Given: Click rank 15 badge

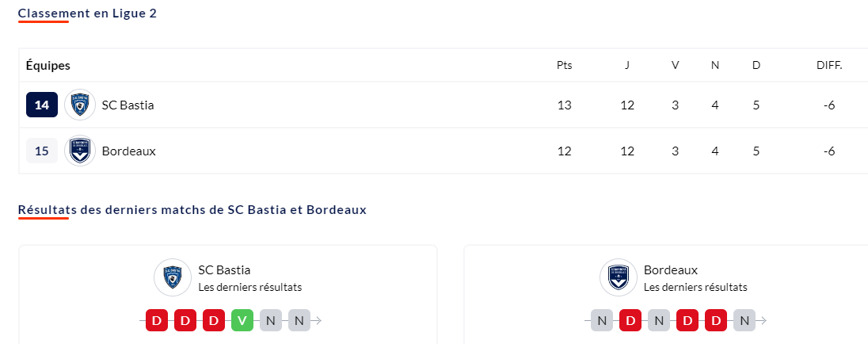Looking at the screenshot, I should pos(42,151).
